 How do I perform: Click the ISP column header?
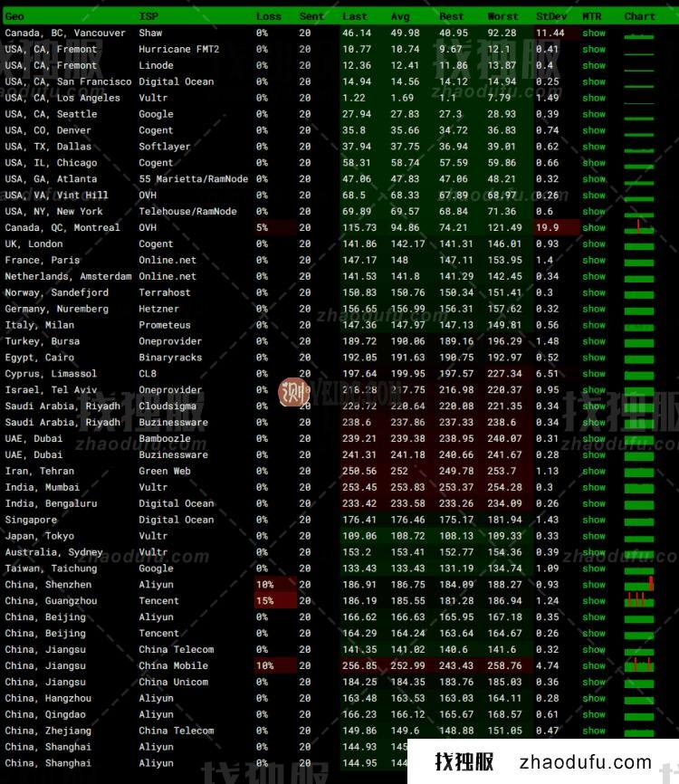(x=148, y=16)
